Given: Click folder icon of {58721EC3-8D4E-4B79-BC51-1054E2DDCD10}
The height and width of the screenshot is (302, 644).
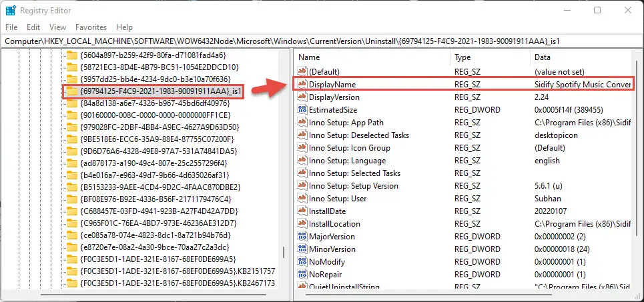Looking at the screenshot, I should pos(72,67).
